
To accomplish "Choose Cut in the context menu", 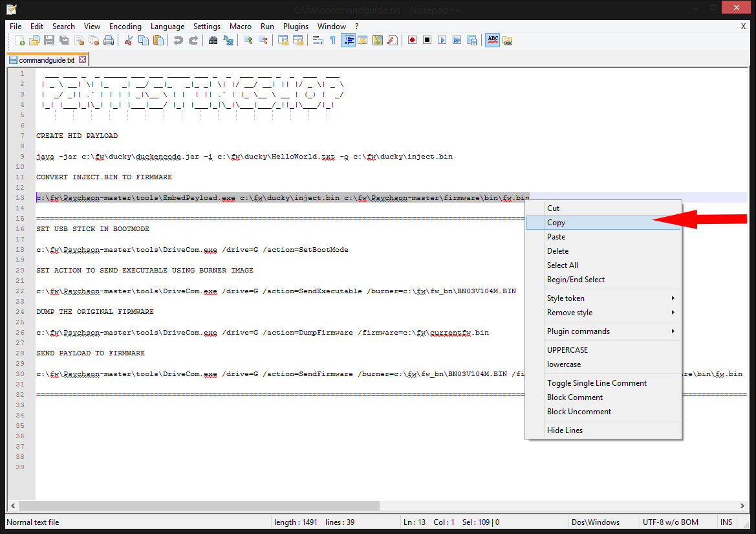I will (x=603, y=208).
